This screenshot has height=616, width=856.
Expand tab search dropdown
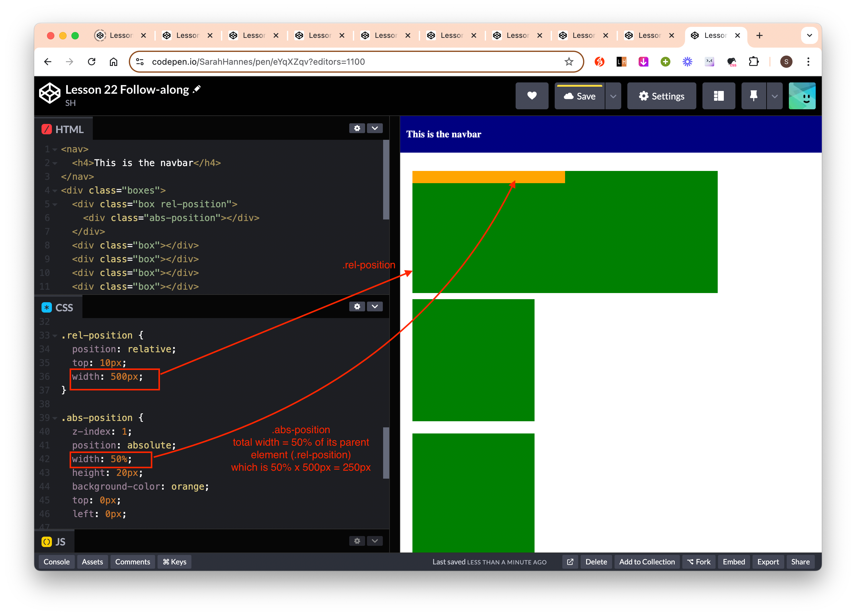809,35
